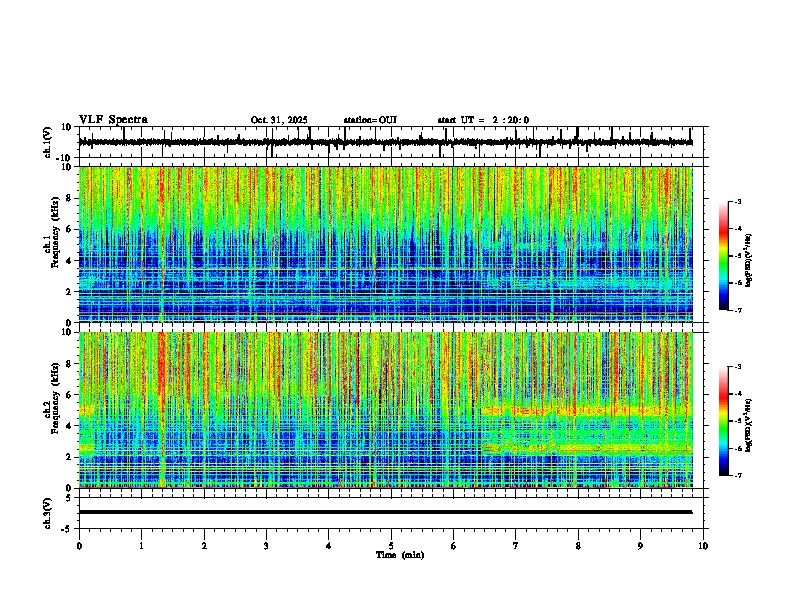The width and height of the screenshot is (792, 612).
Task: Click the flat black ch.3 voltage trace
Action: (x=385, y=512)
